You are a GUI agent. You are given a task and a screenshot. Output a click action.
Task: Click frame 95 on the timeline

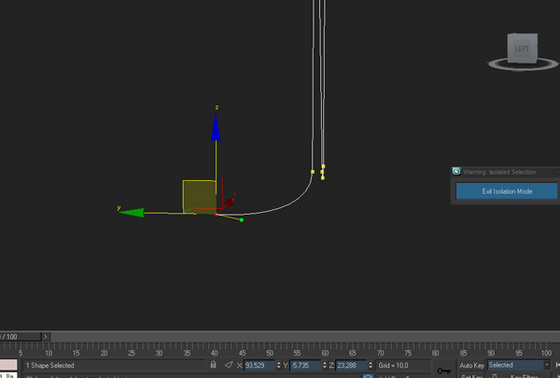click(x=519, y=353)
